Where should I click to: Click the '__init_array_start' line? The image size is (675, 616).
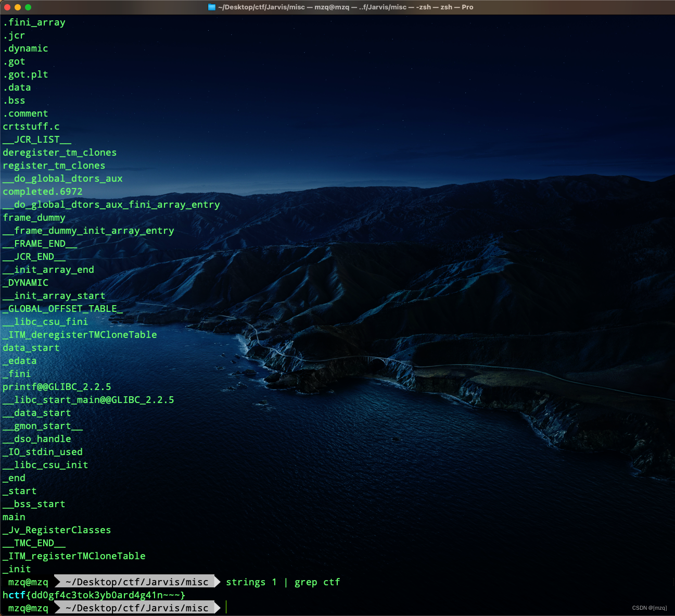pos(54,296)
